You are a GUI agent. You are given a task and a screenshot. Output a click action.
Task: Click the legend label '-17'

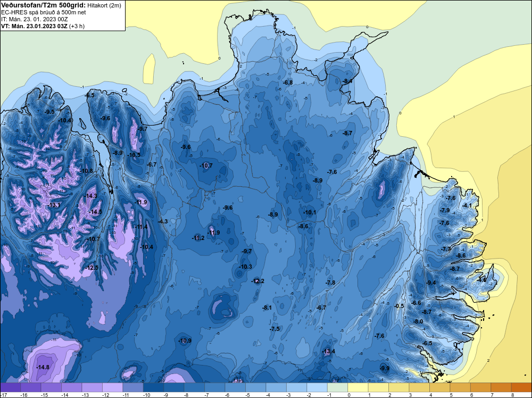pyautogui.click(x=4, y=395)
